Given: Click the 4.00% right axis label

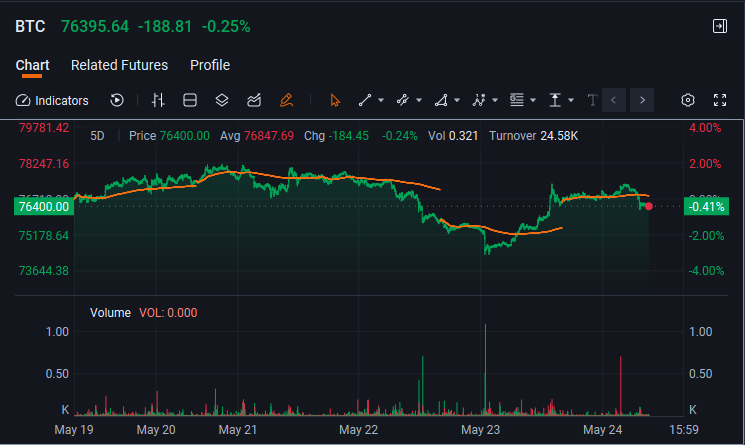Looking at the screenshot, I should tap(705, 128).
